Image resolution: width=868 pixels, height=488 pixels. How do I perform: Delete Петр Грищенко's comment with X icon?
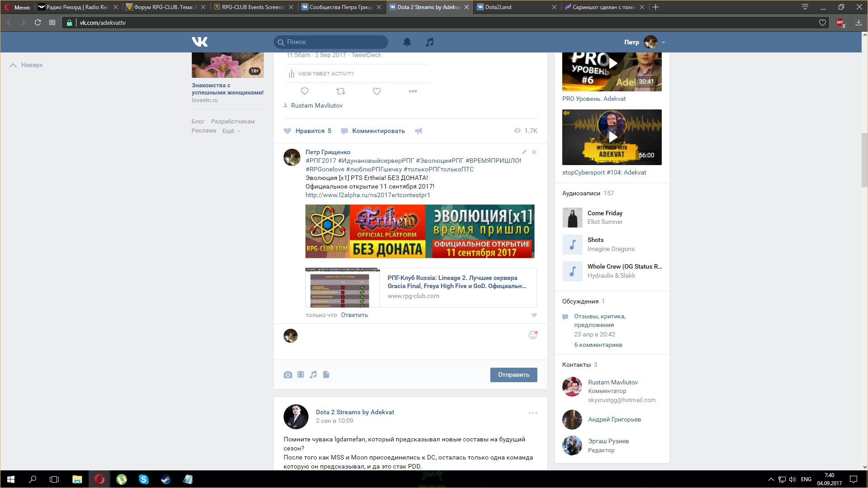click(534, 152)
